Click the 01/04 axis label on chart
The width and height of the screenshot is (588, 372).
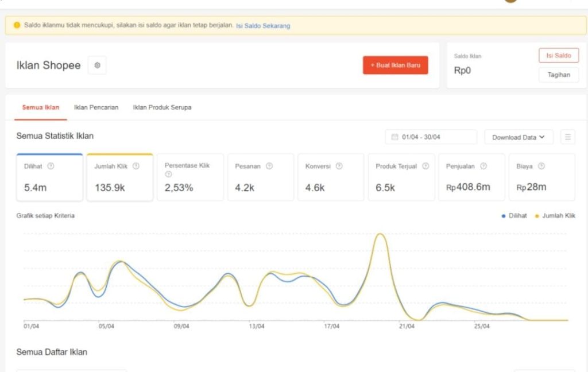pyautogui.click(x=31, y=326)
